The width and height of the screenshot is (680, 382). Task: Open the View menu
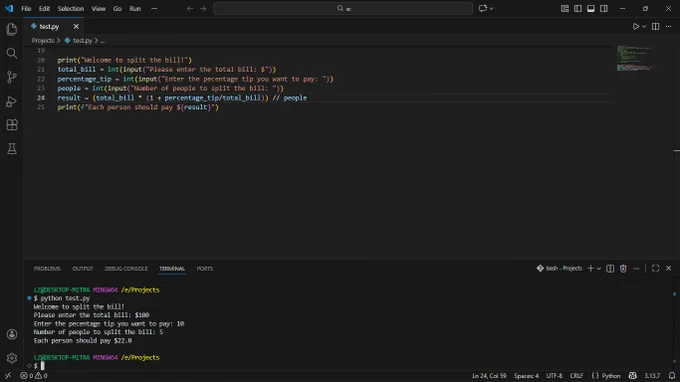pyautogui.click(x=98, y=8)
